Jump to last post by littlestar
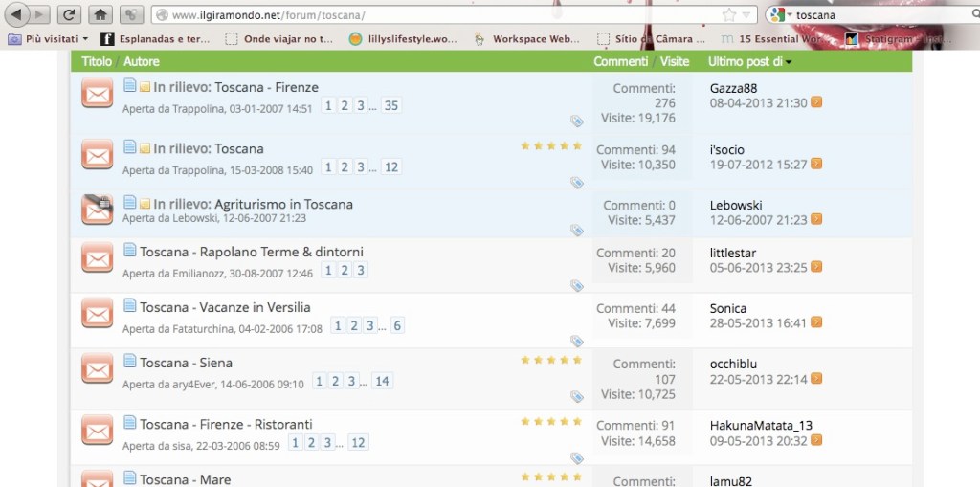Screen dimensions: 980x487 coord(816,268)
